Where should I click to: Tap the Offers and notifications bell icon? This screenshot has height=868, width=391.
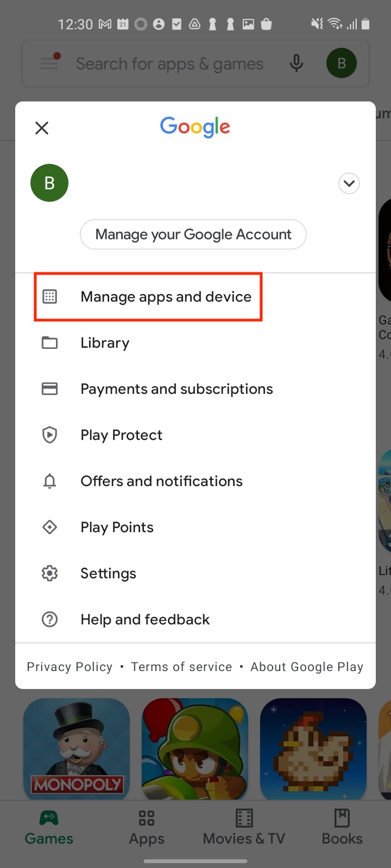pos(49,481)
